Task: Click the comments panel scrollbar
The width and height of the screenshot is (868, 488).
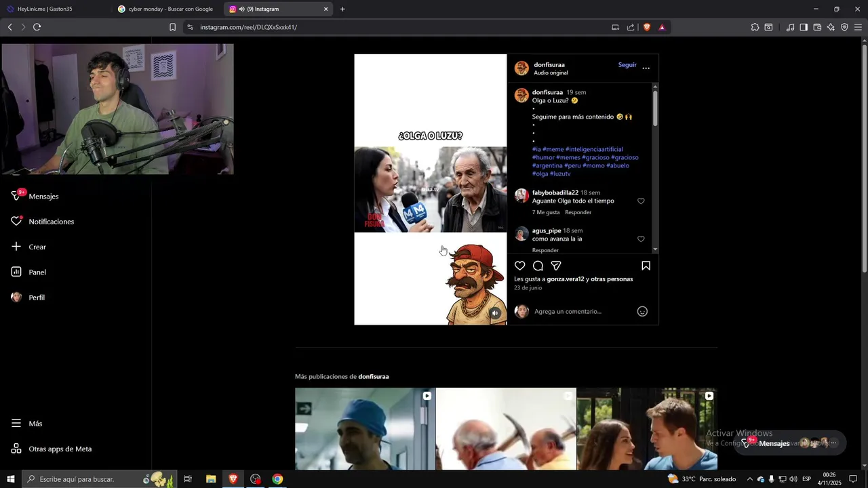Action: pos(655,107)
